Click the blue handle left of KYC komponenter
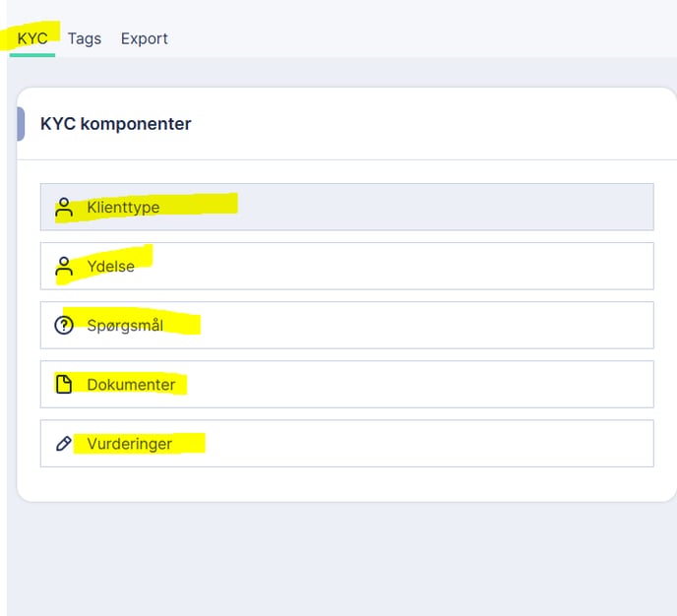 (21, 124)
